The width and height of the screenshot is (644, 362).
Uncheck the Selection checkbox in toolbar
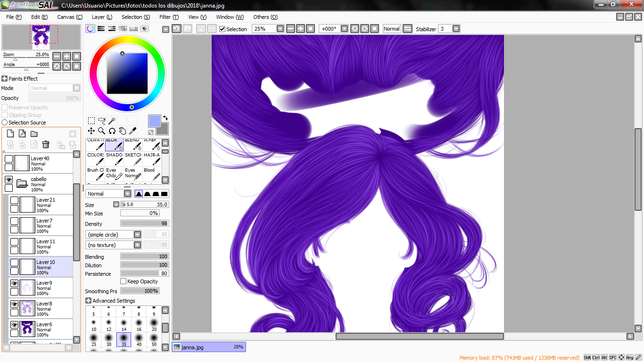click(223, 29)
